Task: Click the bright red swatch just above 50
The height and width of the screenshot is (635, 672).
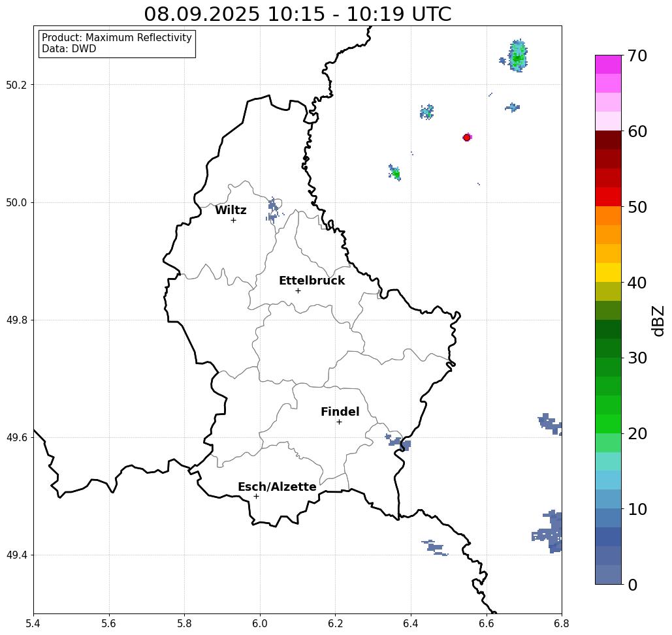Action: (x=608, y=196)
